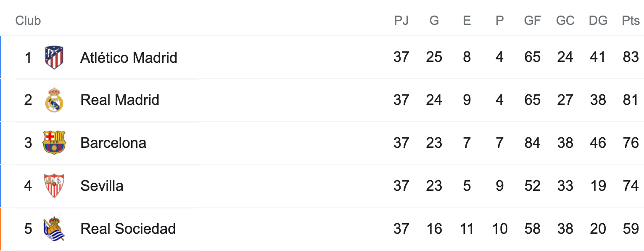Click the Pts column header
The width and height of the screenshot is (644, 251).
click(x=631, y=21)
